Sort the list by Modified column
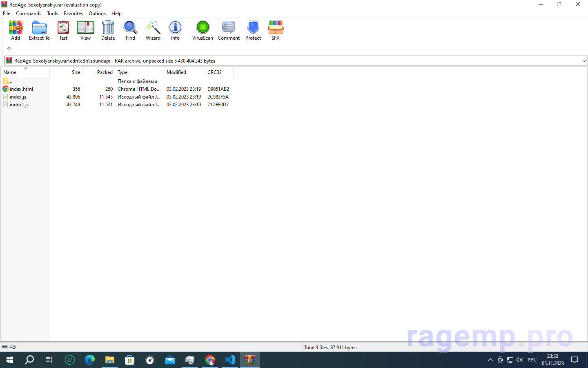Image resolution: width=588 pixels, height=368 pixels. tap(176, 72)
